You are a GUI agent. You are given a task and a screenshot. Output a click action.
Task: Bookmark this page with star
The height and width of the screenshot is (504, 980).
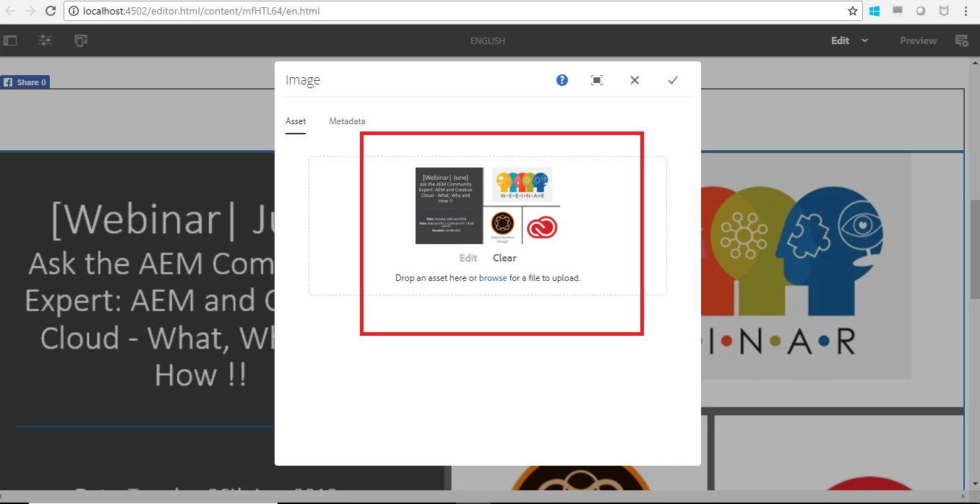853,11
